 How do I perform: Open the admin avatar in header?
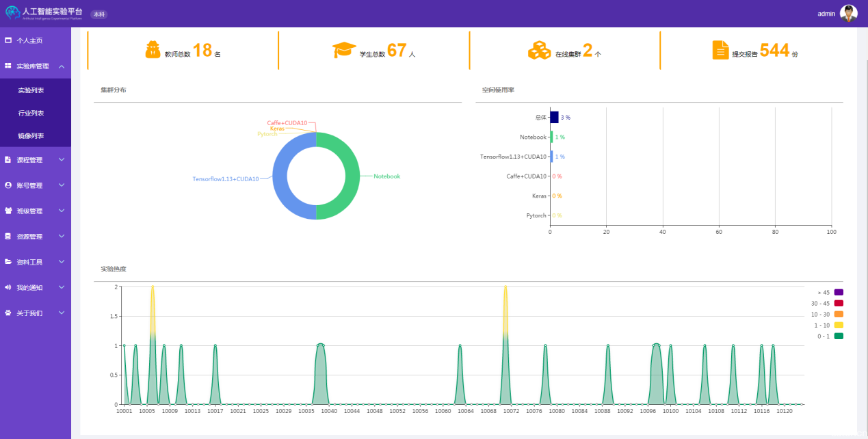click(x=848, y=14)
